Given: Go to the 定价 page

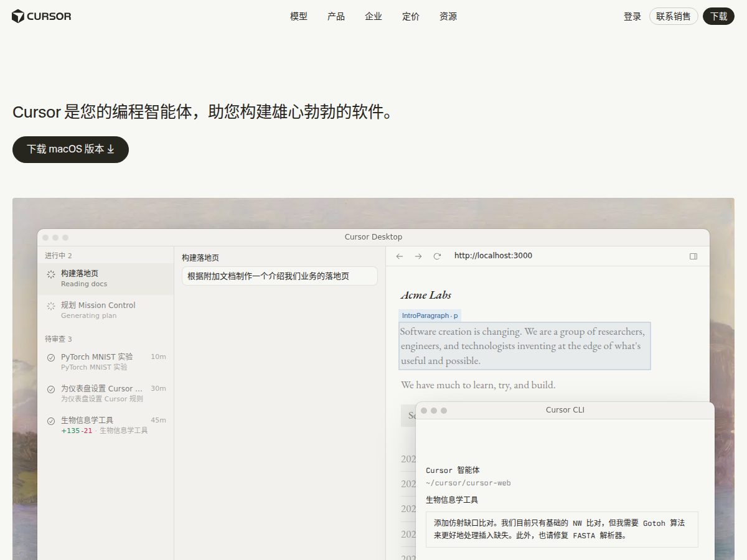Looking at the screenshot, I should pyautogui.click(x=411, y=16).
